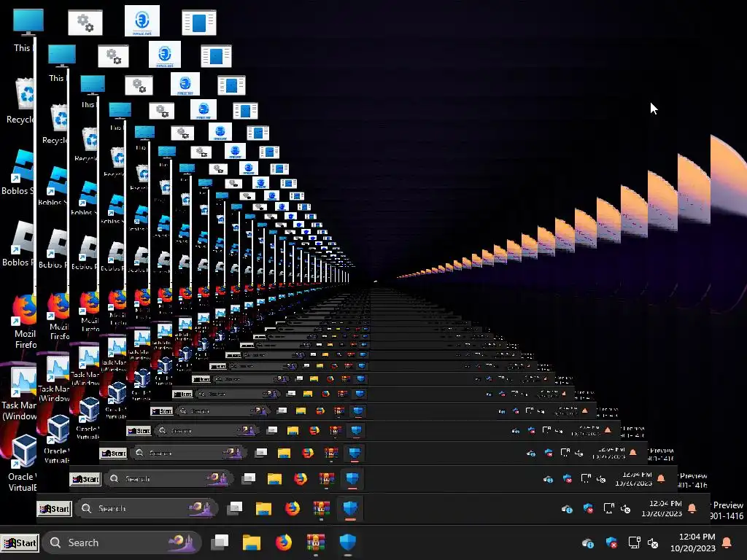Open Task View from the bottom taskbar
Image resolution: width=747 pixels, height=560 pixels.
[x=220, y=542]
